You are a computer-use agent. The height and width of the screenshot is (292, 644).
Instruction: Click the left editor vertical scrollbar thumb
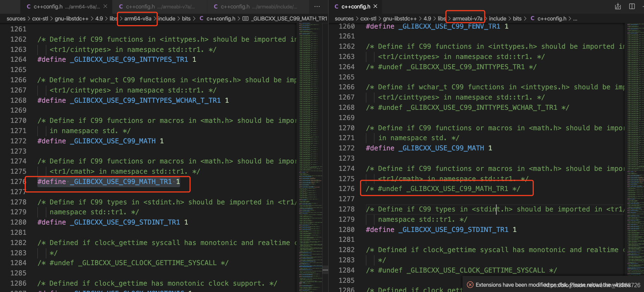325,270
